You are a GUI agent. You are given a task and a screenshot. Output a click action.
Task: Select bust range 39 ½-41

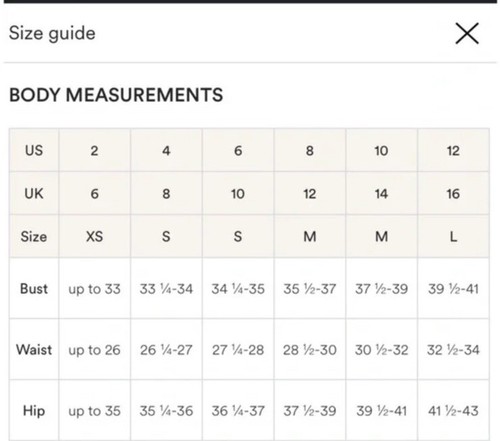[x=453, y=289]
